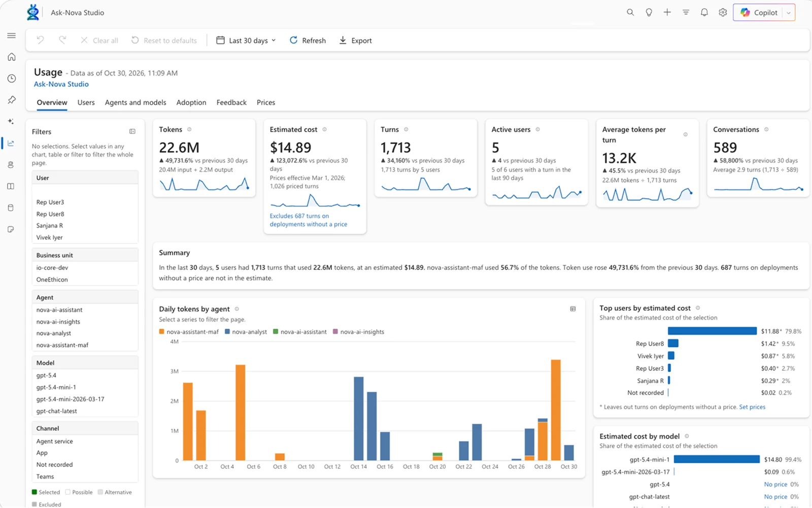Click the undo arrow in toolbar
The height and width of the screenshot is (508, 812).
[x=40, y=40]
